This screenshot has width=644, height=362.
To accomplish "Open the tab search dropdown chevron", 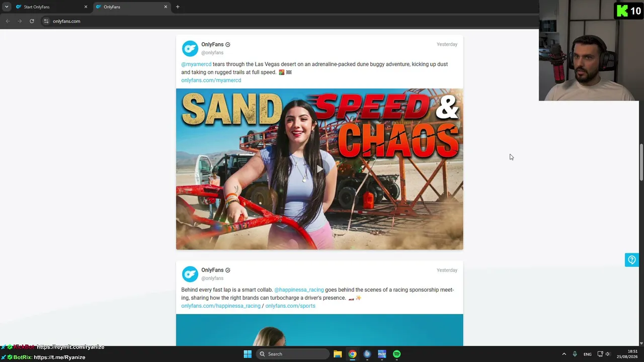I will coord(7,7).
